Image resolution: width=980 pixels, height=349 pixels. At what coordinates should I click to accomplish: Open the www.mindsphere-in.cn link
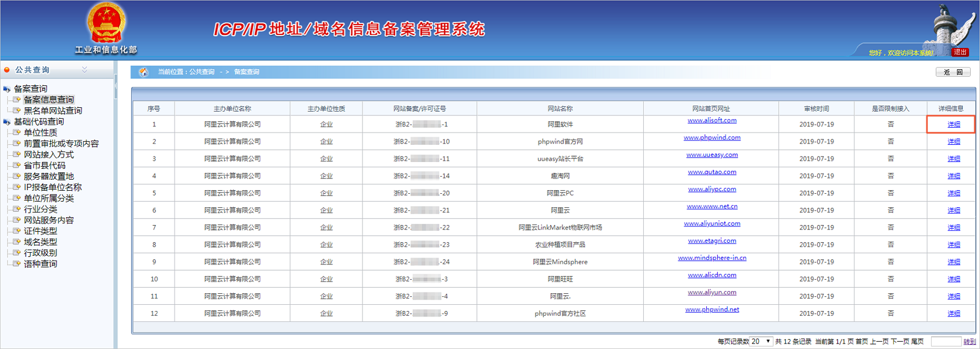[712, 258]
